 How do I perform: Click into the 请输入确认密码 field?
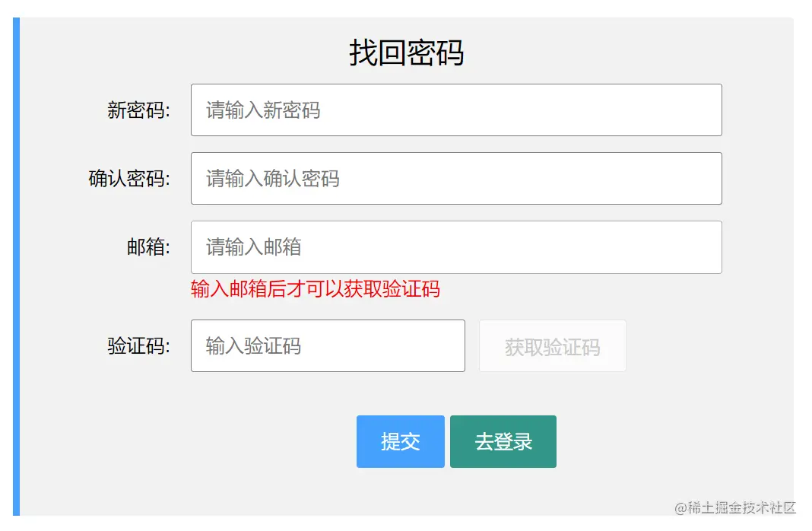click(x=456, y=178)
